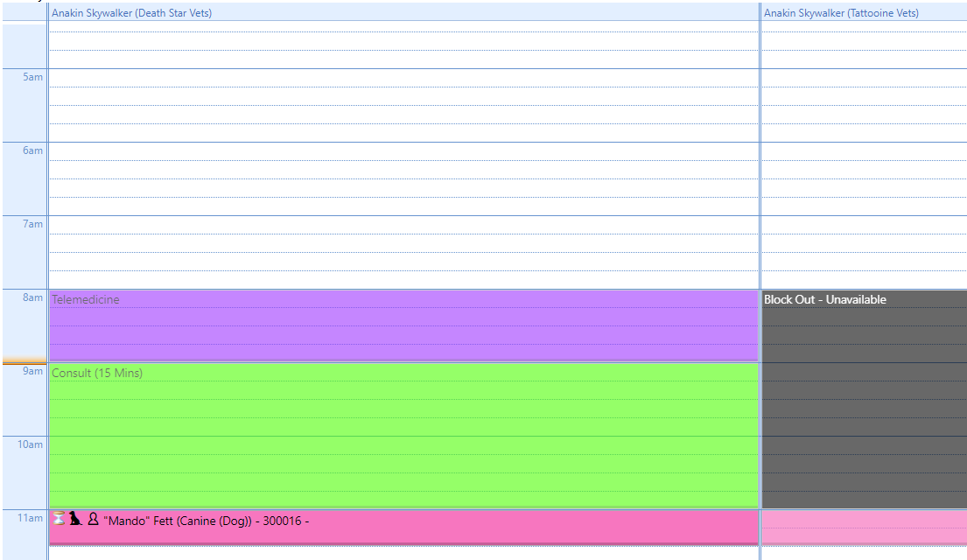967x560 pixels.
Task: Click the 7am time label
Action: pyautogui.click(x=32, y=224)
